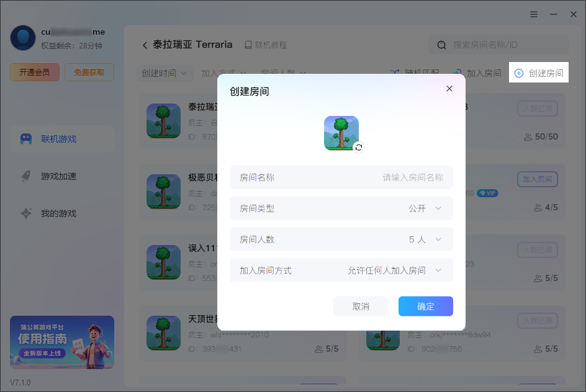This screenshot has width=586, height=392.
Task: Click the search magnifier icon
Action: 441,45
